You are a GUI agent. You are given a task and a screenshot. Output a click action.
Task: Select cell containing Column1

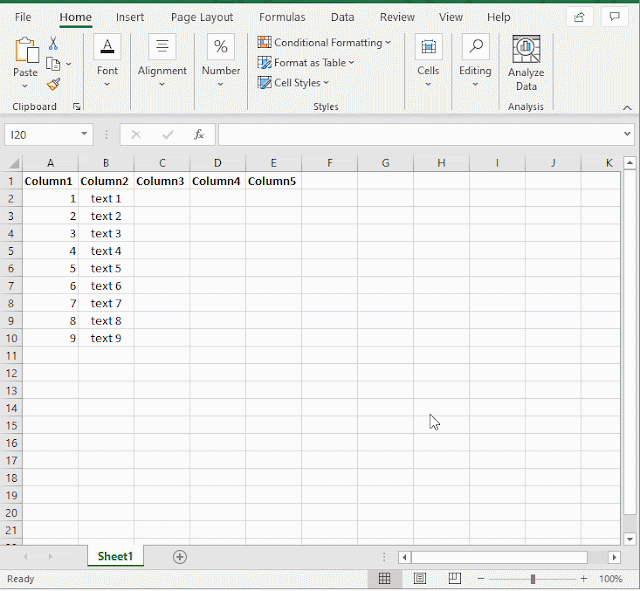[x=50, y=181]
